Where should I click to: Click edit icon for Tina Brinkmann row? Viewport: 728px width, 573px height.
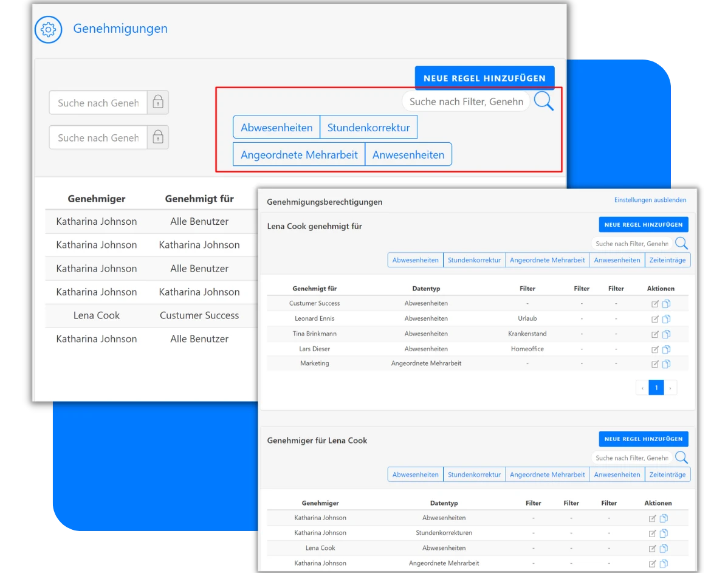654,334
